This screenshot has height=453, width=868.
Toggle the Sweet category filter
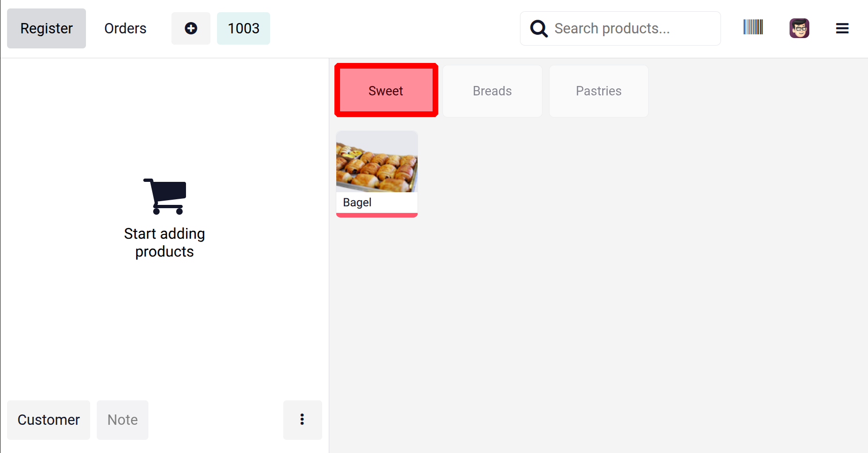coord(386,91)
